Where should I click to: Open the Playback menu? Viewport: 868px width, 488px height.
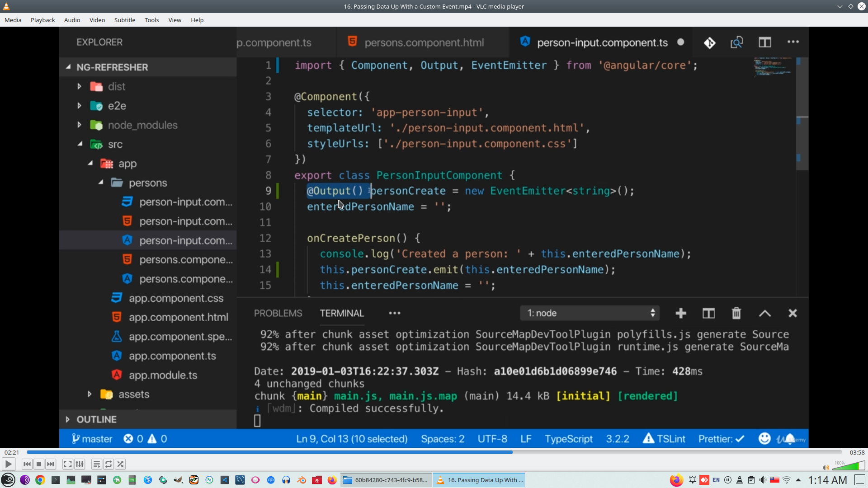[42, 20]
